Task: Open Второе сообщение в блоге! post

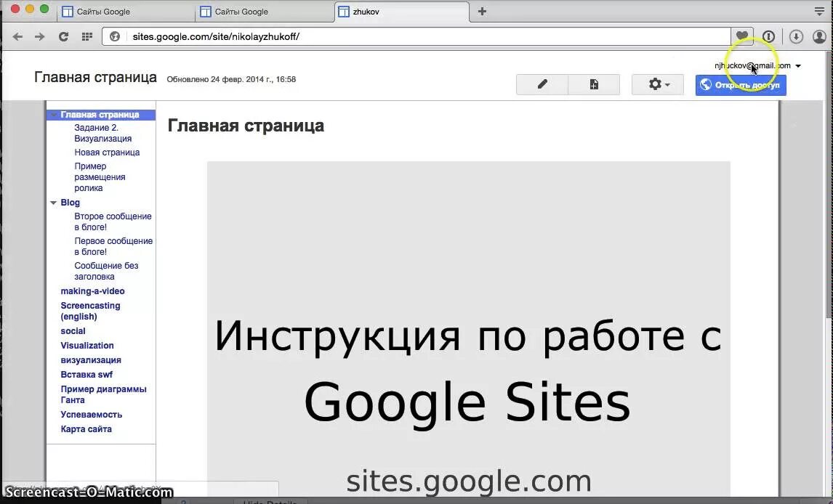Action: tap(113, 221)
